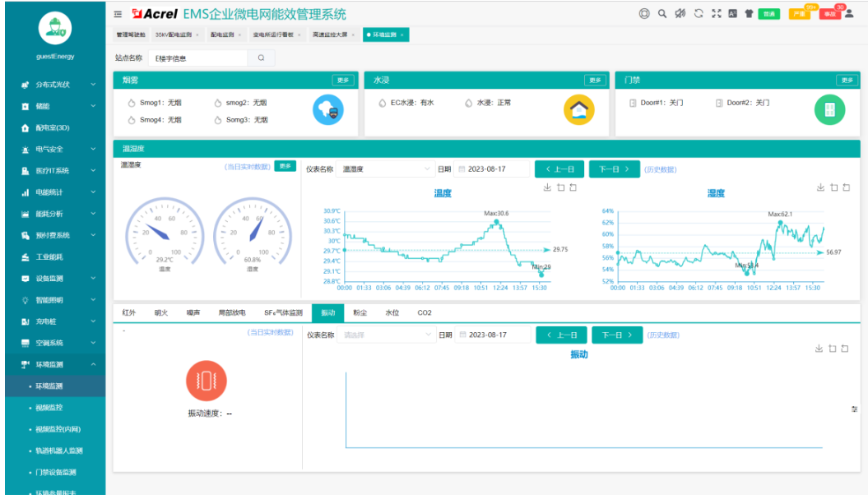The width and height of the screenshot is (868, 499).
Task: Click the red 事故 alarm badge
Action: pos(829,14)
